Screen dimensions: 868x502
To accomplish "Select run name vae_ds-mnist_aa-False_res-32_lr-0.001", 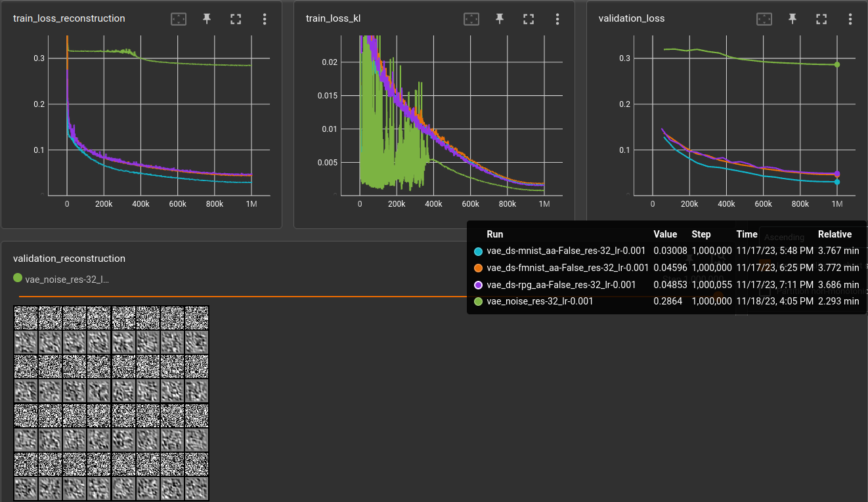I will point(566,251).
